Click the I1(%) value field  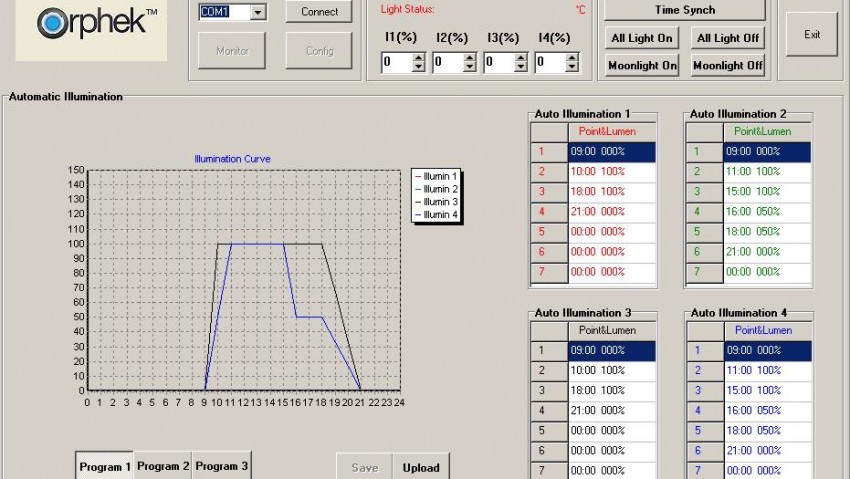click(396, 63)
